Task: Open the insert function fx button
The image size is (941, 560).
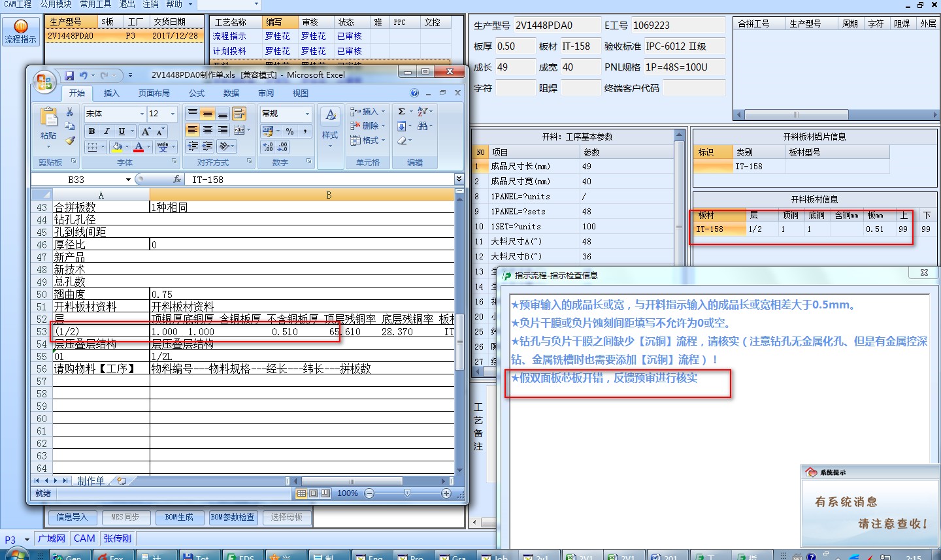Action: (x=177, y=179)
